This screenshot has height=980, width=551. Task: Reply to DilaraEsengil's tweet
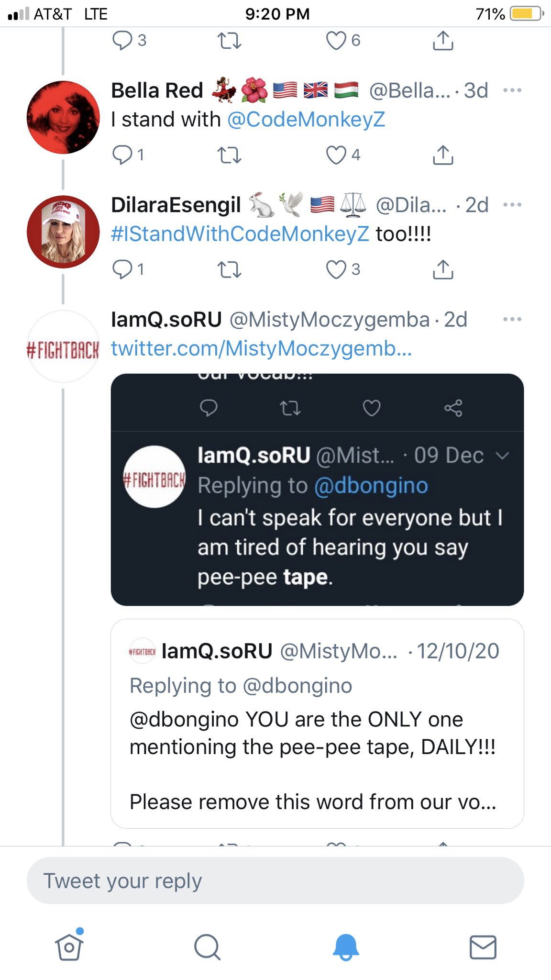[x=122, y=269]
